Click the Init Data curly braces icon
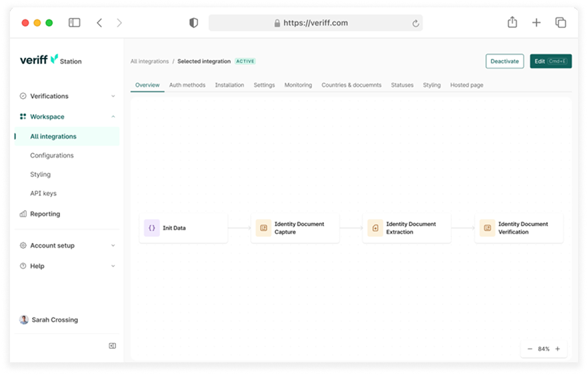Image resolution: width=588 pixels, height=375 pixels. click(152, 228)
